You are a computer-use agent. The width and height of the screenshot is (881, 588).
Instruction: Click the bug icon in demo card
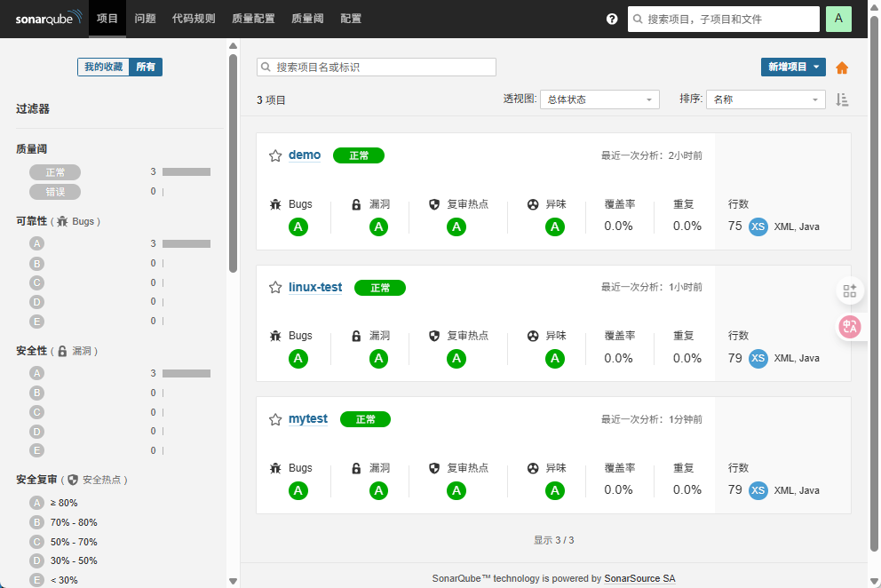pyautogui.click(x=275, y=204)
